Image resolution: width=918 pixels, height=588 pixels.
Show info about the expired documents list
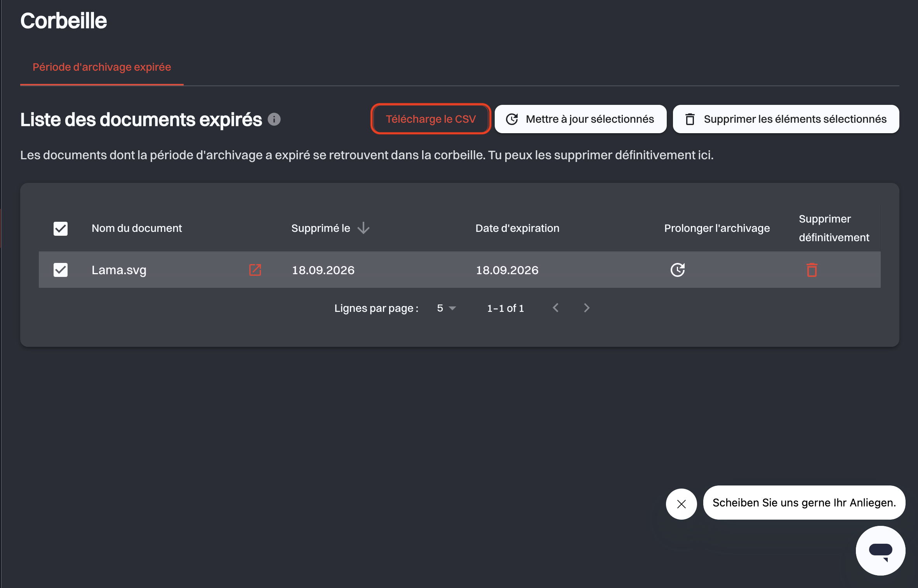click(274, 119)
